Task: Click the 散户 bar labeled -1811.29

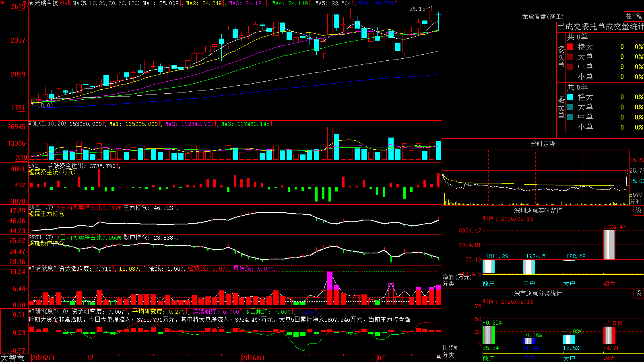Action: (489, 267)
